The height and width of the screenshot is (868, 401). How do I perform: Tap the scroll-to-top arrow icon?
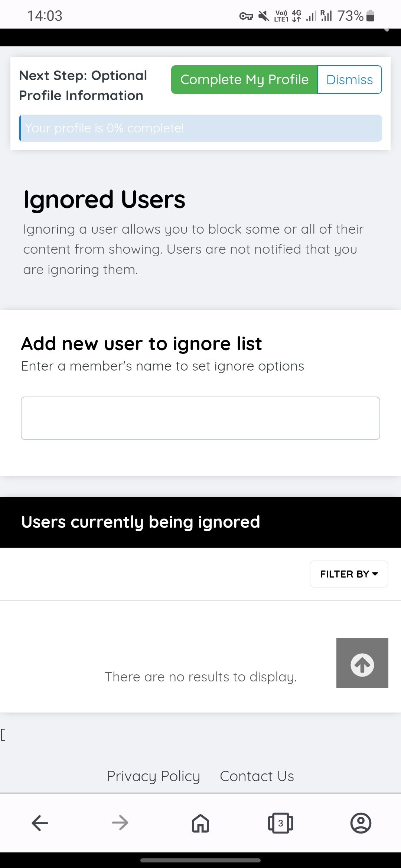pyautogui.click(x=362, y=663)
